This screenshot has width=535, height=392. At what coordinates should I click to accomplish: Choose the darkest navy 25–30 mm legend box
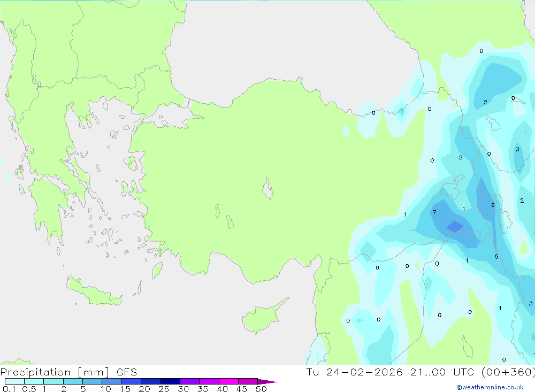coord(170,381)
